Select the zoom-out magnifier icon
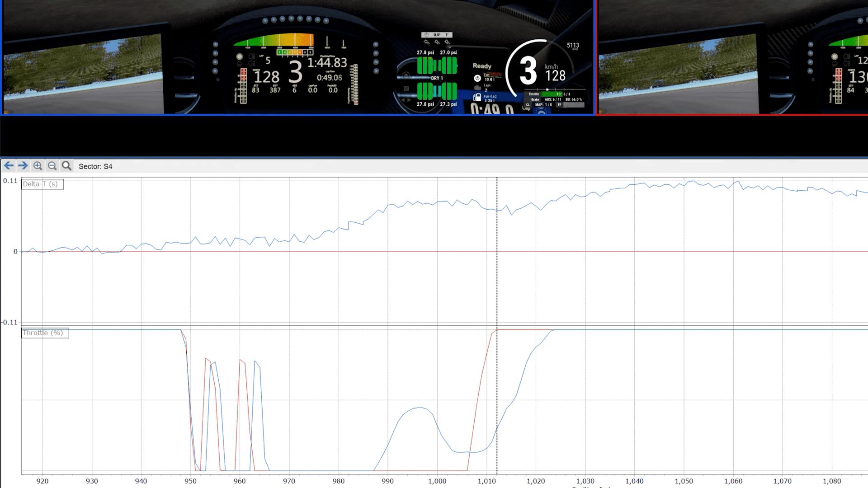The width and height of the screenshot is (868, 488). pyautogui.click(x=52, y=165)
